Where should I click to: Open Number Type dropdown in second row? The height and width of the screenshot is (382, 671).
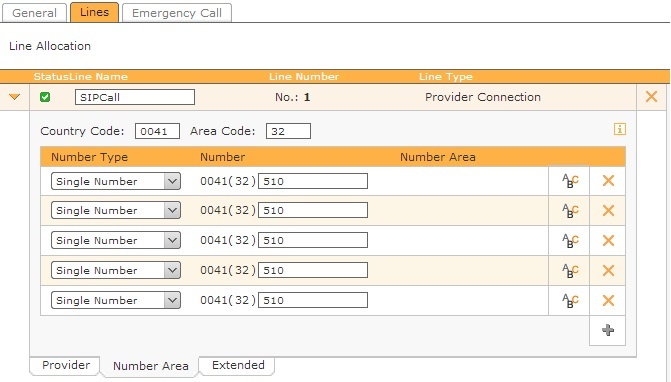tap(116, 210)
